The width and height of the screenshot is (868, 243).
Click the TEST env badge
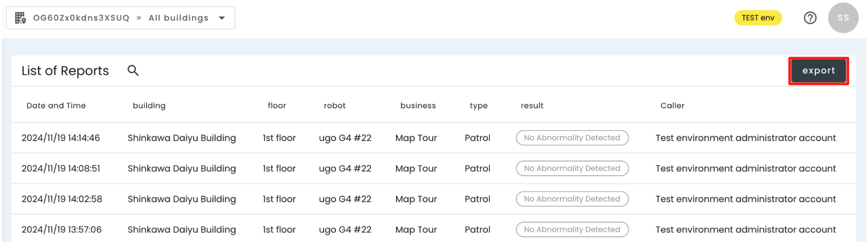(x=758, y=18)
